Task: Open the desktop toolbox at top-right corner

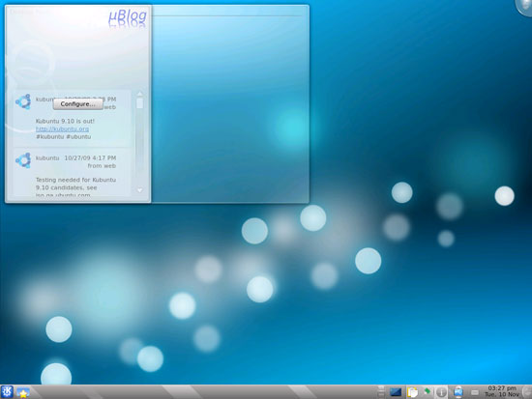Action: click(x=524, y=7)
